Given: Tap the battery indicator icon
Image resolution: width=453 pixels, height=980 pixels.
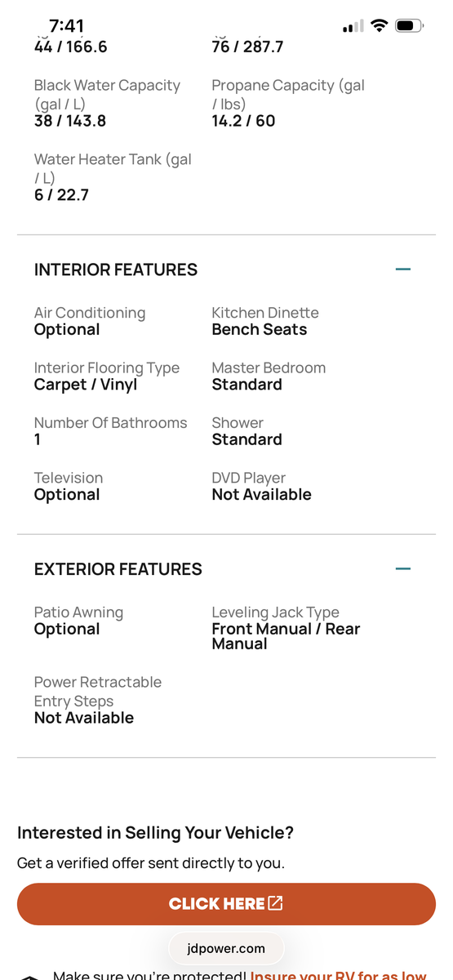Looking at the screenshot, I should click(x=408, y=26).
